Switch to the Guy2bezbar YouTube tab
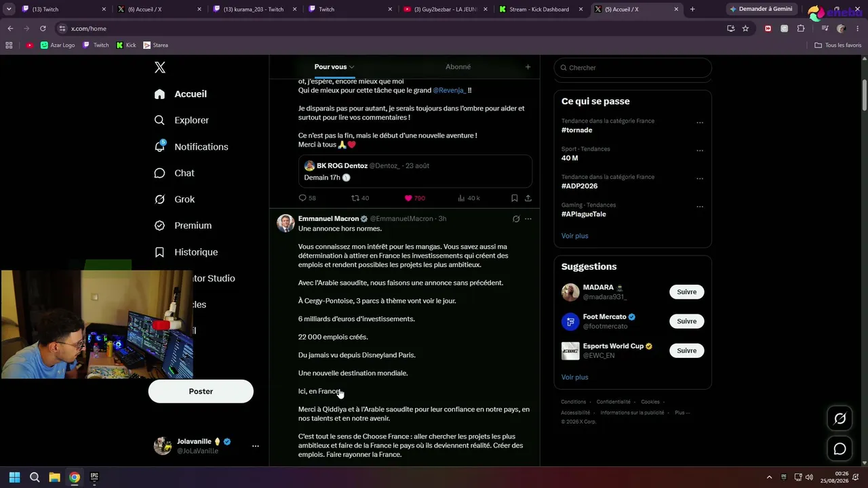The image size is (868, 488). pyautogui.click(x=445, y=9)
